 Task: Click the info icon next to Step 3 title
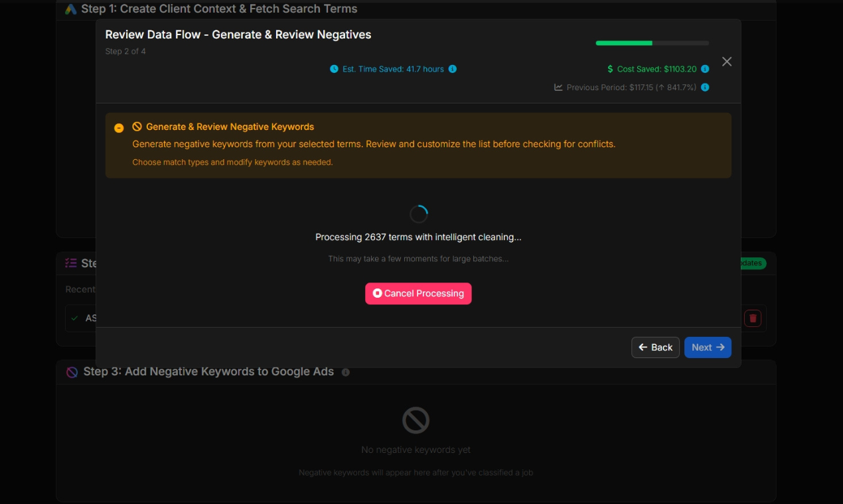pos(345,373)
